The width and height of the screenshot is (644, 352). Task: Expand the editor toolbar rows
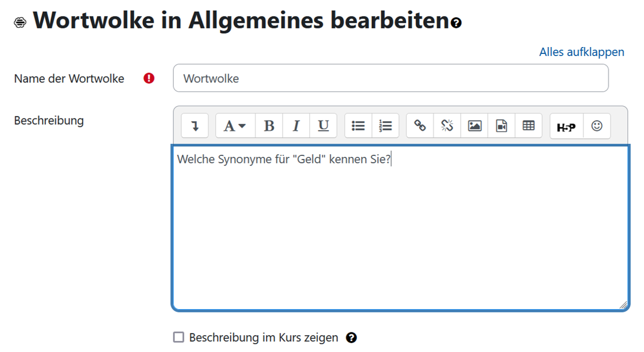(x=194, y=125)
